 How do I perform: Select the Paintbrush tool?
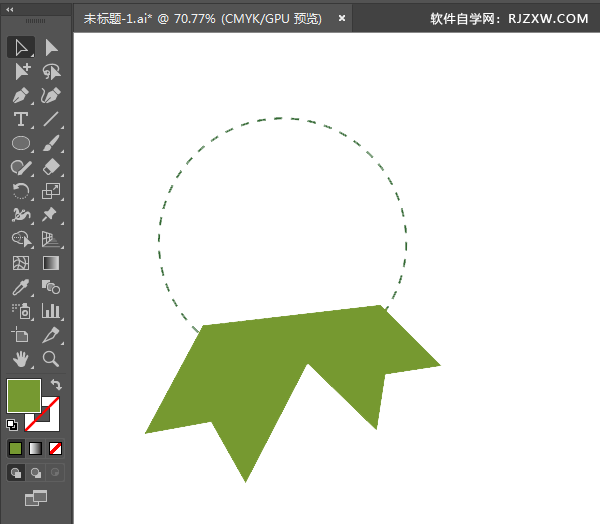(x=51, y=143)
